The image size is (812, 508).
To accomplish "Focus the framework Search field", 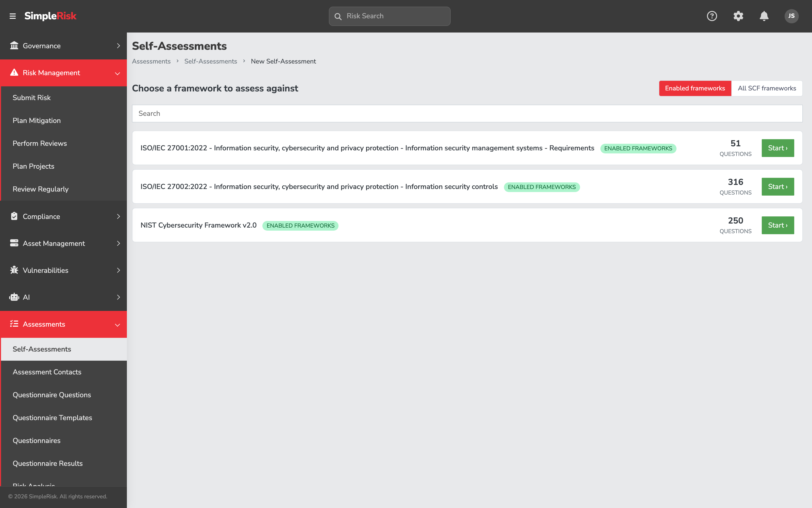I will (x=467, y=114).
